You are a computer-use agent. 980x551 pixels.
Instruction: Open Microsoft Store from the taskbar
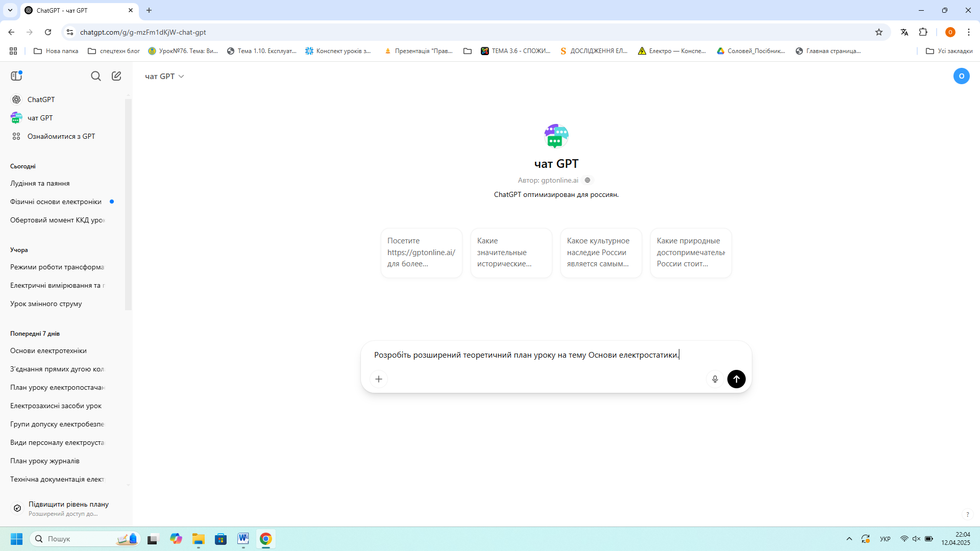click(221, 539)
